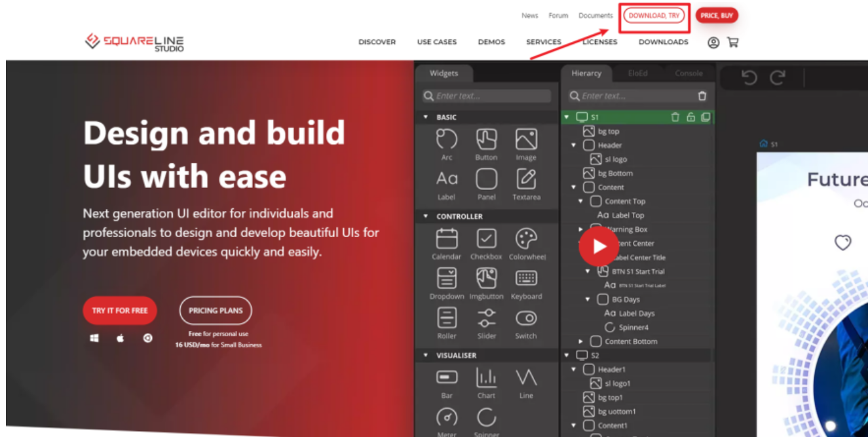Select the Button widget icon
The height and width of the screenshot is (437, 868).
pyautogui.click(x=486, y=140)
